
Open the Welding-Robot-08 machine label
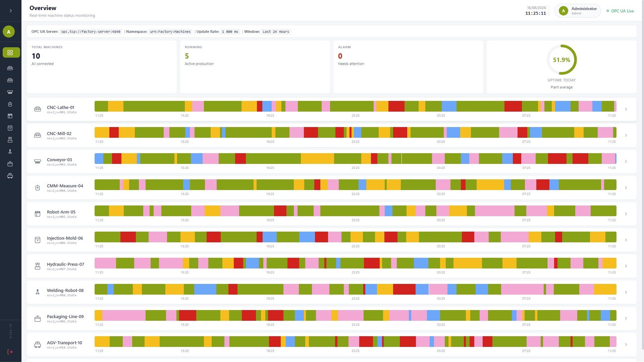[x=65, y=290]
